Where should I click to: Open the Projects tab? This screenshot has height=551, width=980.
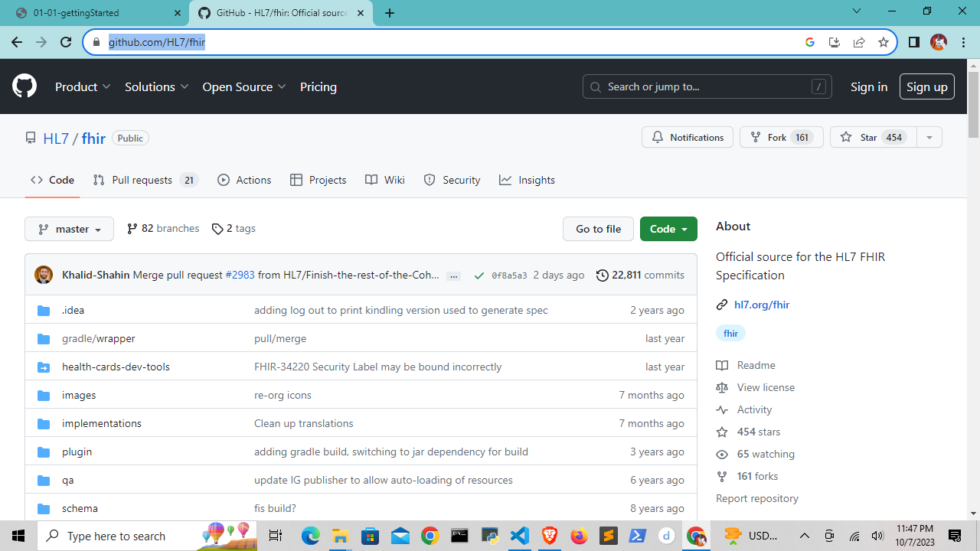point(318,180)
